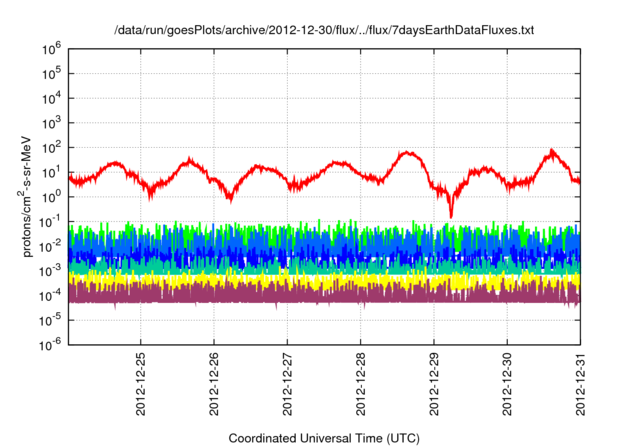Select the 2012-12-27 date tick label
This screenshot has height=448, width=640.
click(287, 382)
